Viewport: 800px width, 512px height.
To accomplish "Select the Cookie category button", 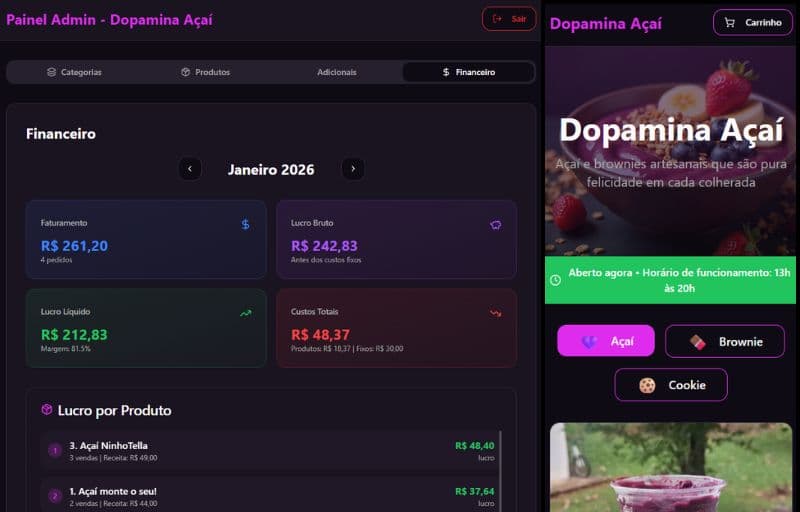I will (671, 385).
